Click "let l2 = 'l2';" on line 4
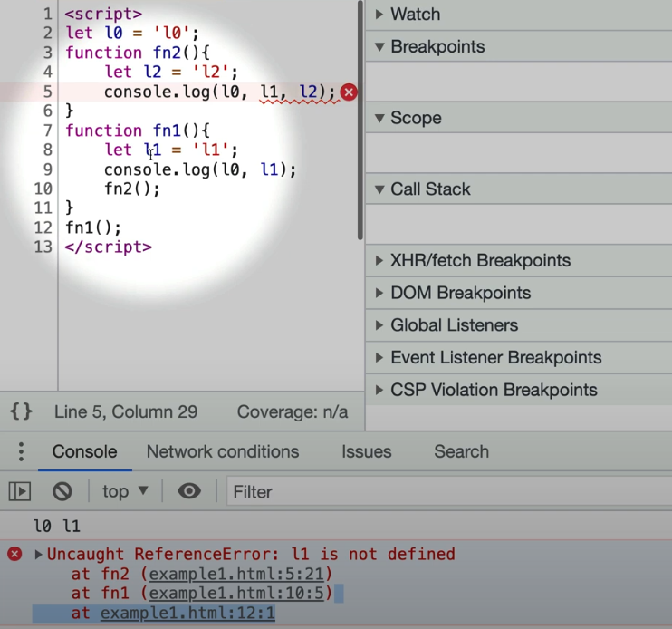 click(171, 72)
